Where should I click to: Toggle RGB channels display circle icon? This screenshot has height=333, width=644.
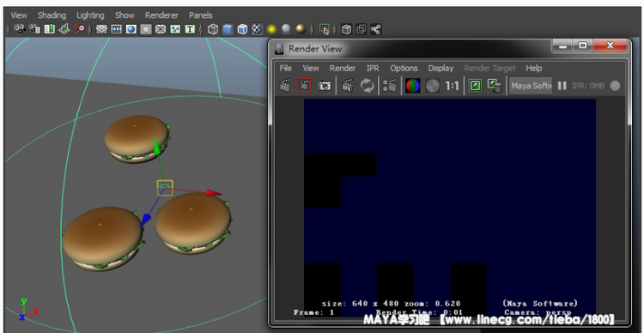413,86
